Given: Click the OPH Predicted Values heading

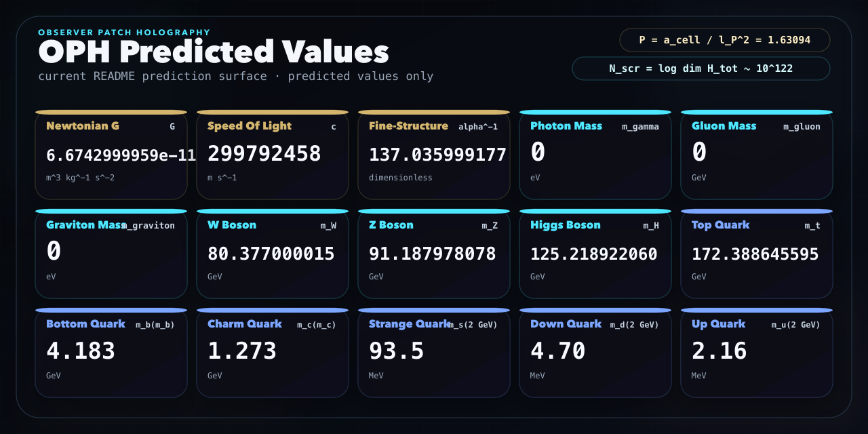Looking at the screenshot, I should (214, 52).
